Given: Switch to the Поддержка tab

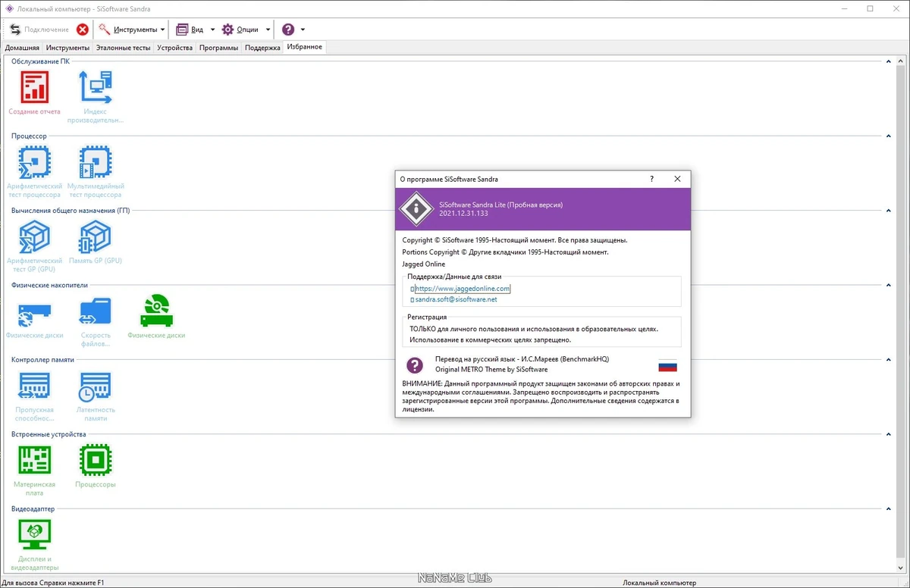Looking at the screenshot, I should tap(262, 48).
